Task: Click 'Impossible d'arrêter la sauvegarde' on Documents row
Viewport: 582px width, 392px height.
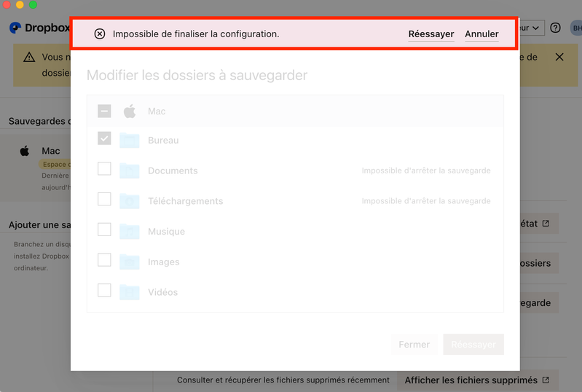Action: pyautogui.click(x=426, y=170)
